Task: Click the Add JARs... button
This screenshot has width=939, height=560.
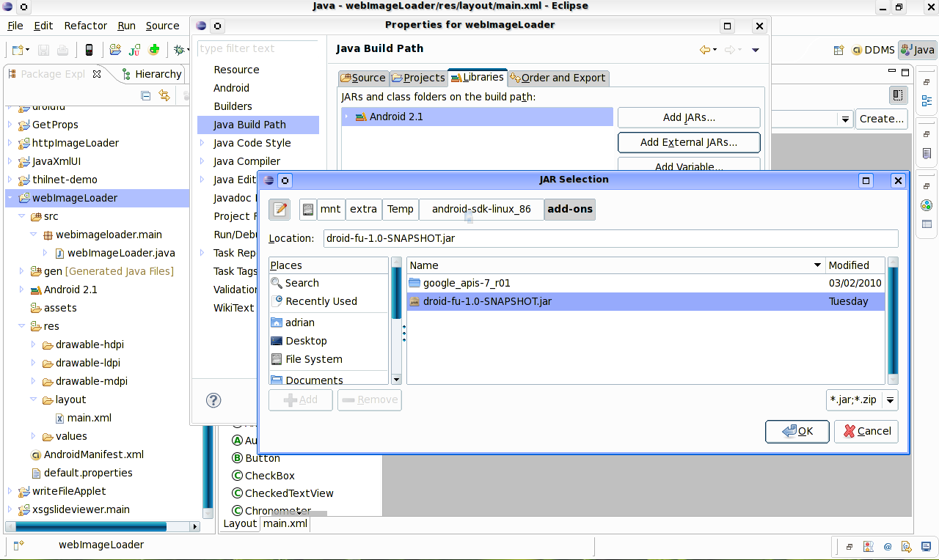Action: click(x=689, y=117)
